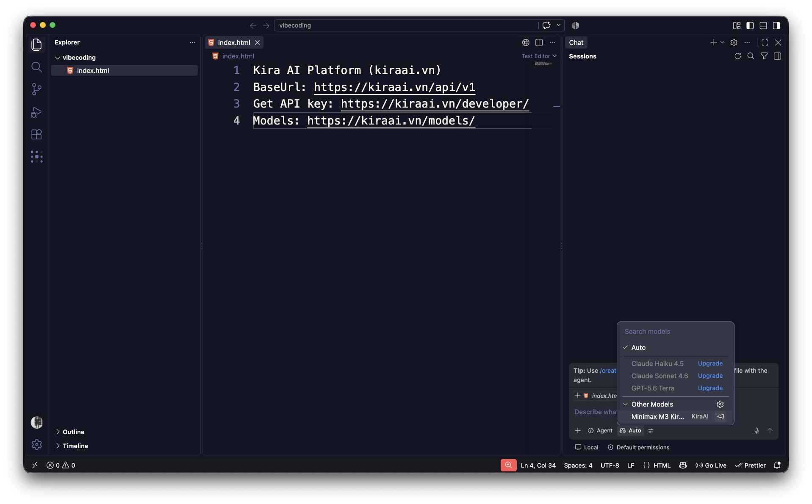
Task: Open Explorer views and more actions
Action: coord(192,42)
